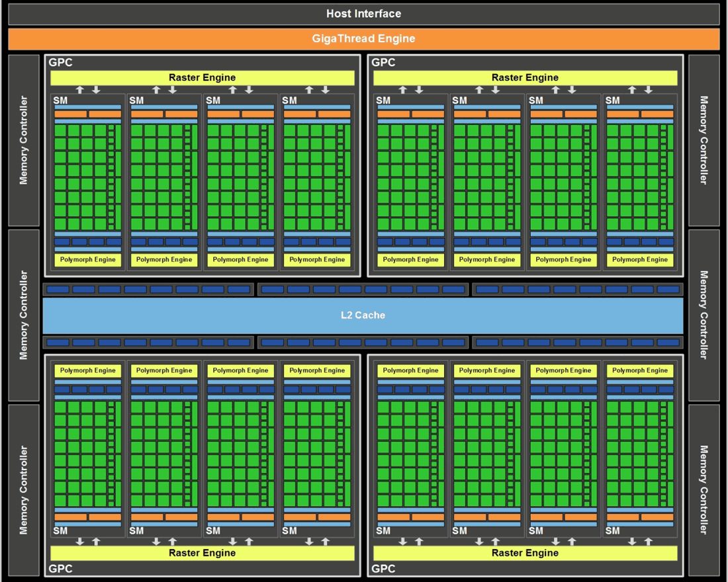Select the GPC label of the bottom-right cluster
Screen dimensions: 728x582
[383, 569]
